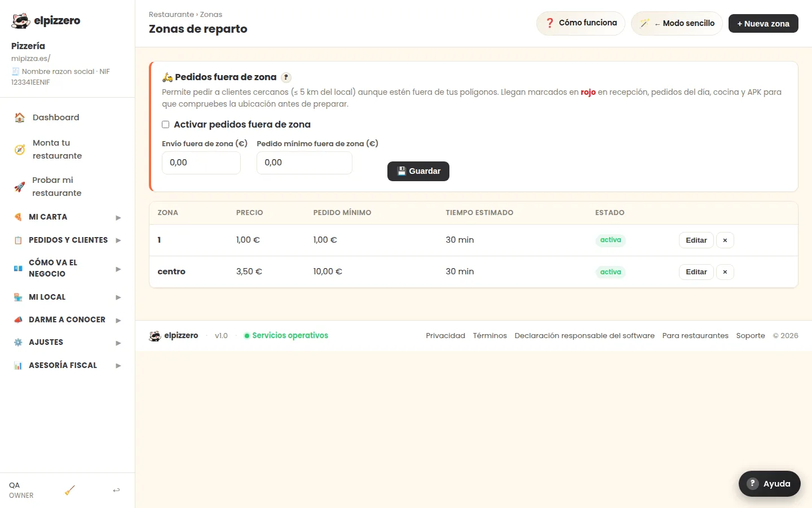
Task: Click the Dashboard house icon
Action: tap(20, 117)
